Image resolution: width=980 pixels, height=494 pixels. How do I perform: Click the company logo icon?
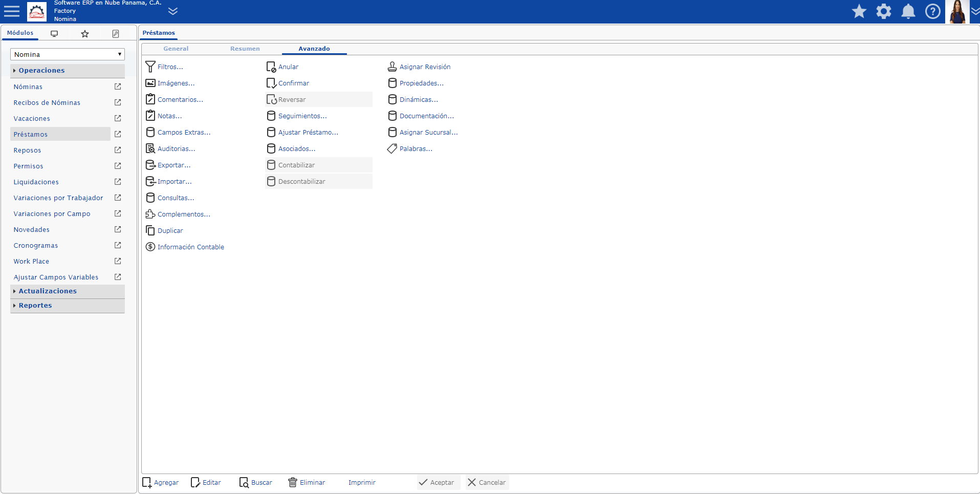point(37,11)
